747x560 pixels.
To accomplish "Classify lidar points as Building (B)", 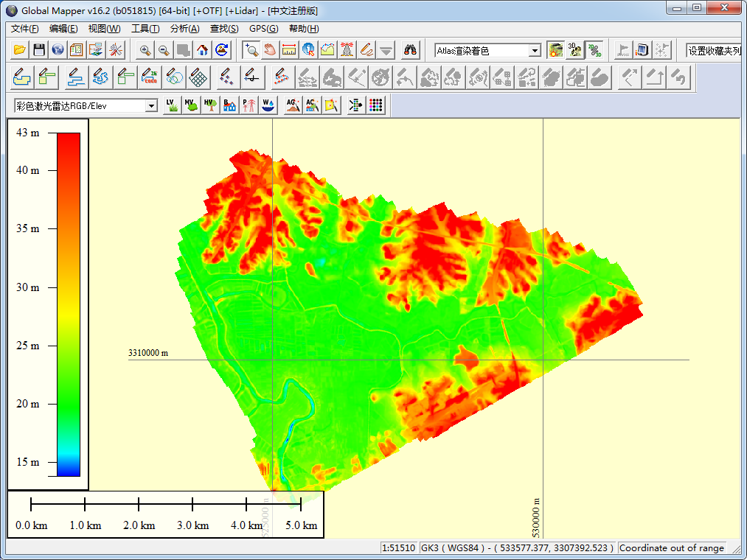I will click(229, 105).
